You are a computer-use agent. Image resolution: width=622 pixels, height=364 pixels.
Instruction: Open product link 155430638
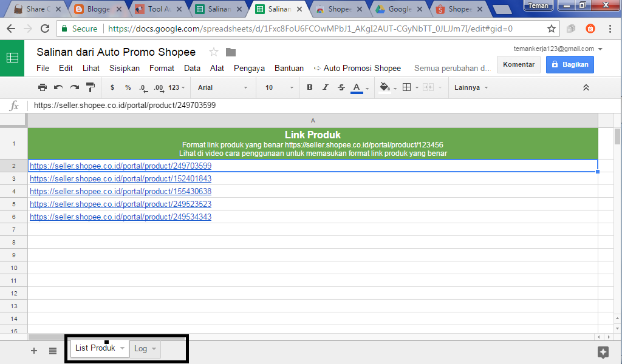(x=121, y=191)
